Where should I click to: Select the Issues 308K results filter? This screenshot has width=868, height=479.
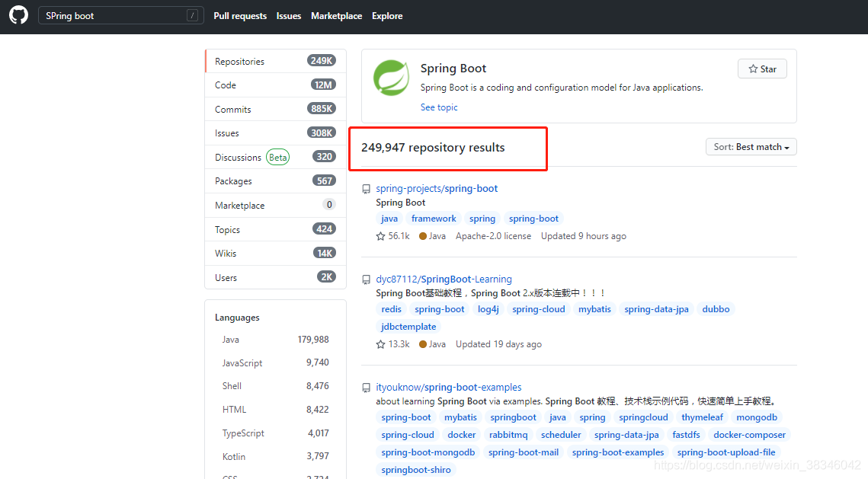[x=276, y=133]
